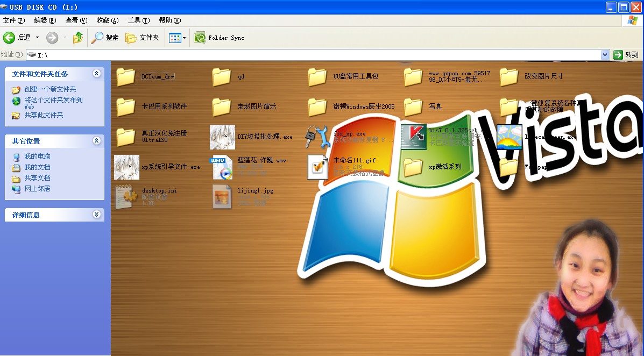The height and width of the screenshot is (356, 644).
Task: Open the Views dropdown arrow
Action: click(x=185, y=38)
